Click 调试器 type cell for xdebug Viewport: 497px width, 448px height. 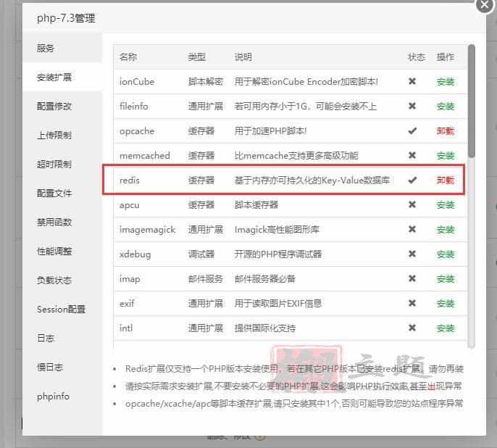(x=201, y=254)
